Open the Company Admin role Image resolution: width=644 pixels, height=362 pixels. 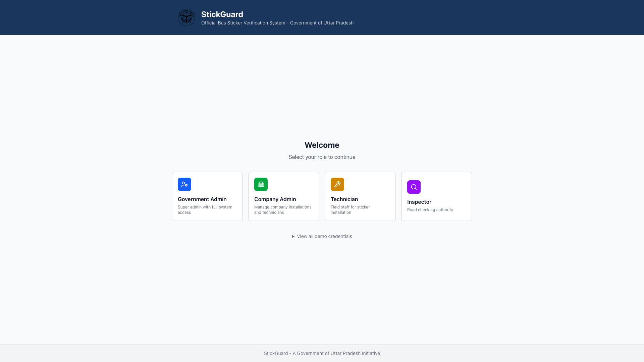point(283,196)
